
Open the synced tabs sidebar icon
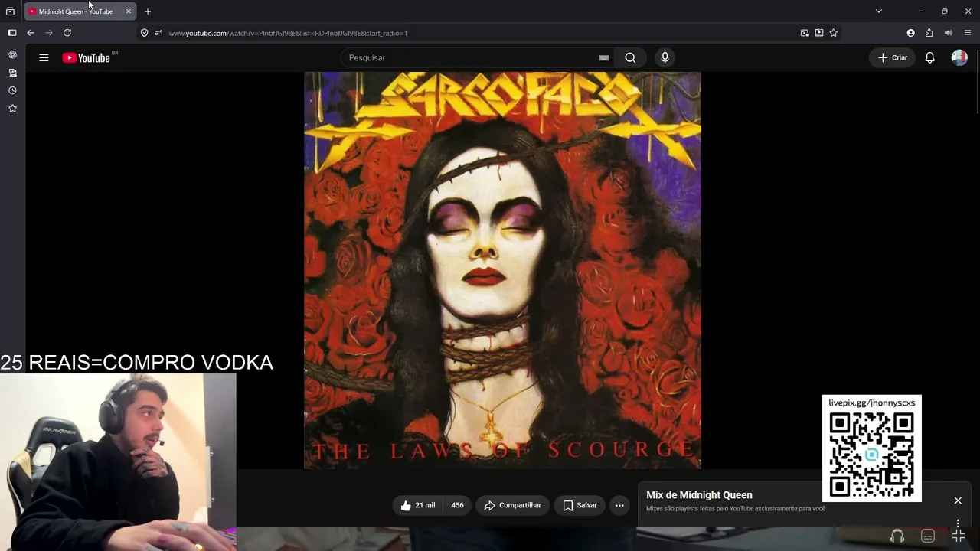tap(12, 73)
